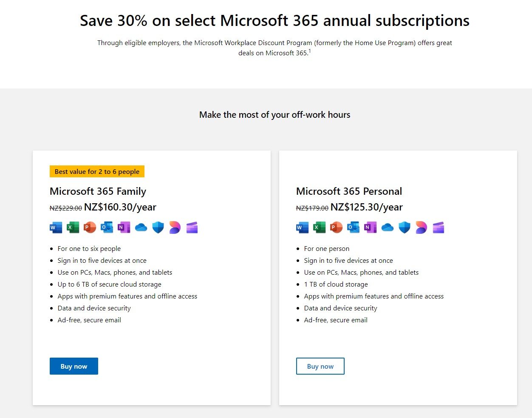Click the Excel icon in Family plan

[73, 227]
